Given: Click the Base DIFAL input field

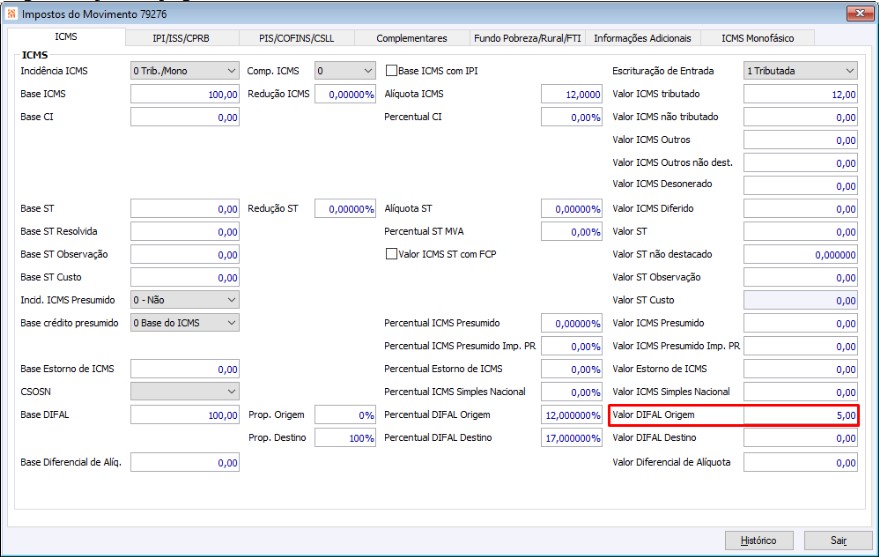Looking at the screenshot, I should [x=185, y=415].
